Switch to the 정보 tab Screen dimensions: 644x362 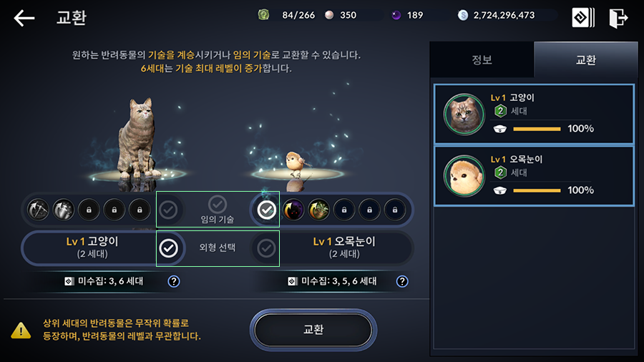(x=482, y=59)
